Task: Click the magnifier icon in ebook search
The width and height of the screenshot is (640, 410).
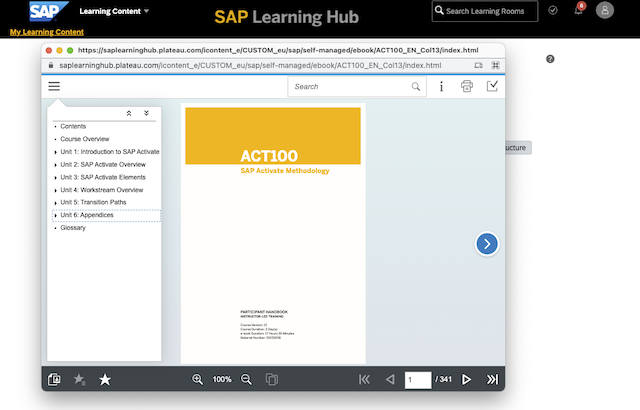Action: coord(416,86)
